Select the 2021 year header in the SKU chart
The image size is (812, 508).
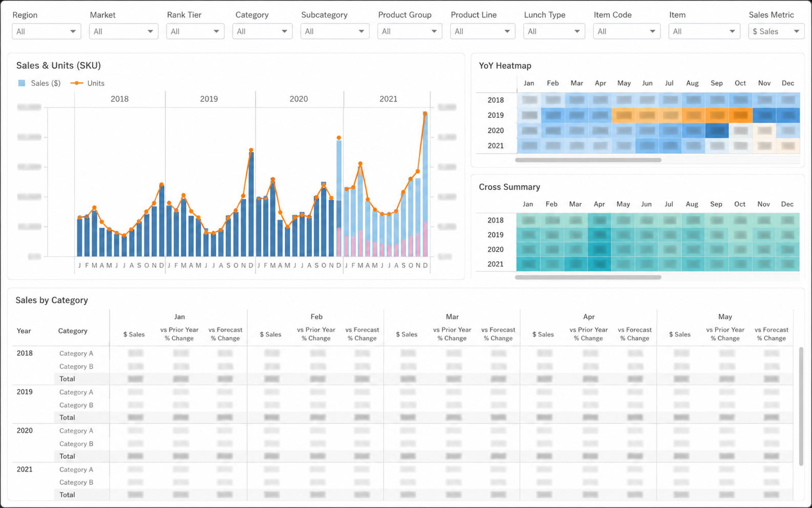[x=388, y=99]
